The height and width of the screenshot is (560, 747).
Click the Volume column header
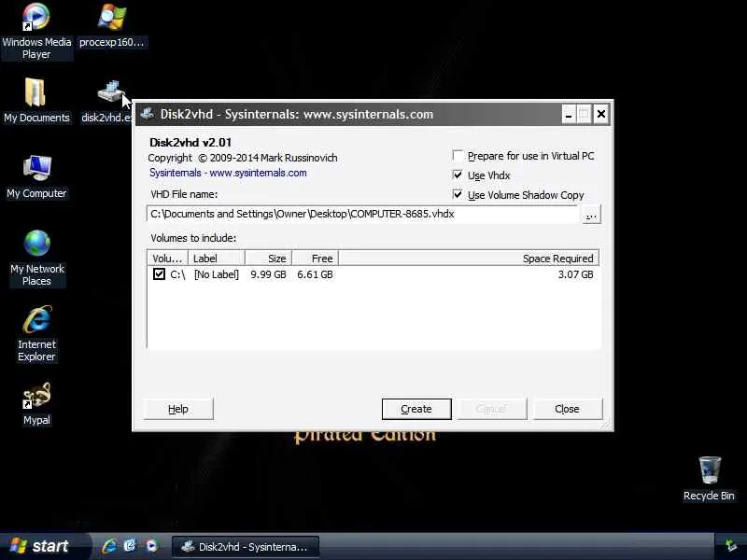click(168, 259)
